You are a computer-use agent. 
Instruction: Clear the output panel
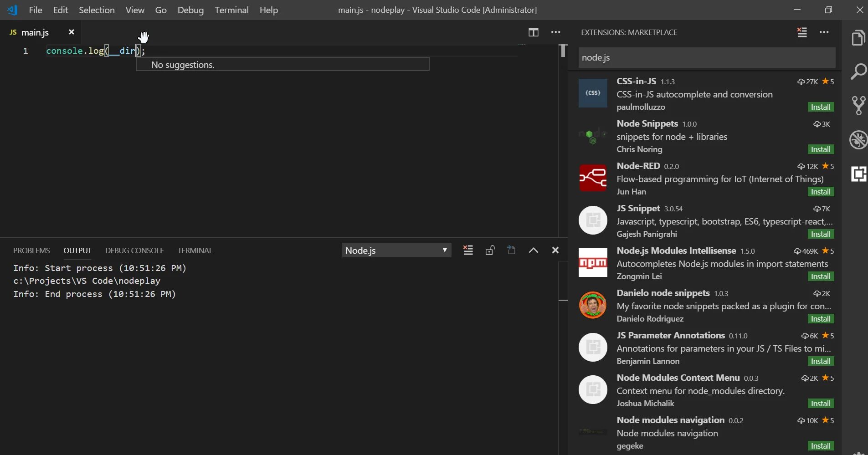coord(468,250)
